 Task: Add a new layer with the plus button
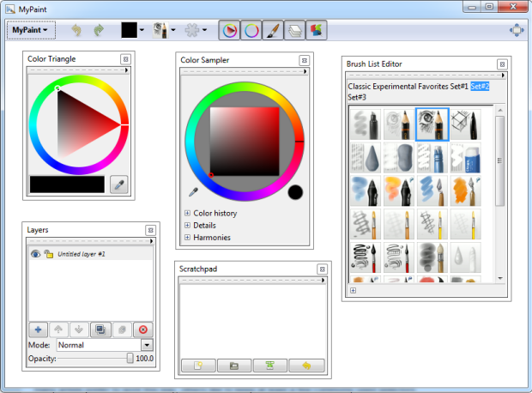[x=38, y=329]
